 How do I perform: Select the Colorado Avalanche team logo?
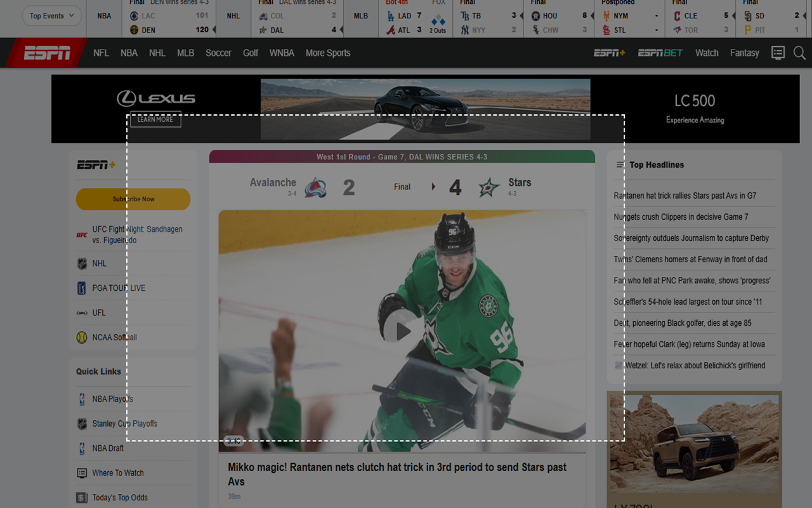315,188
